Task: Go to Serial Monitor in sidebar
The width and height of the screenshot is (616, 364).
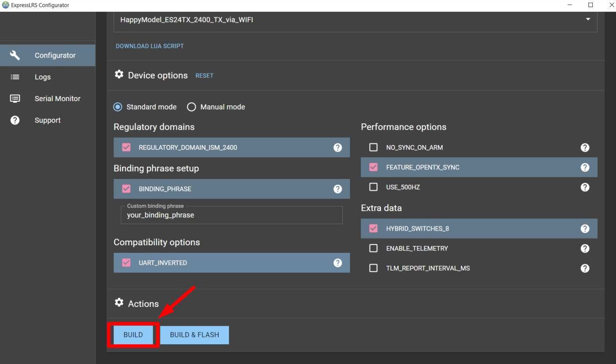Action: pos(57,99)
